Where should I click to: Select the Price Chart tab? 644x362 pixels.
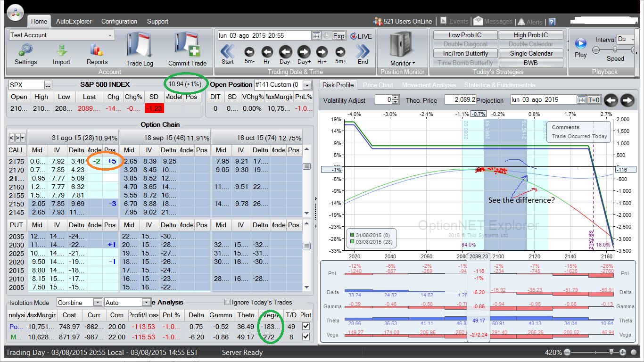click(x=378, y=85)
